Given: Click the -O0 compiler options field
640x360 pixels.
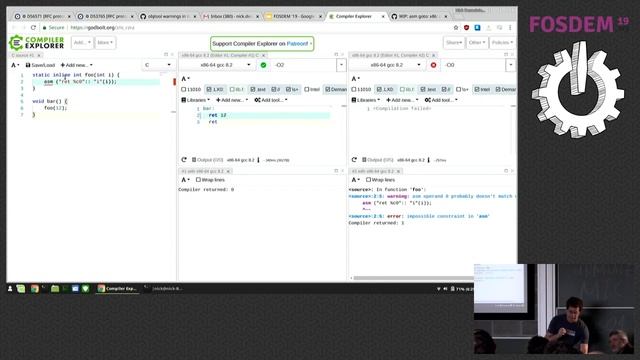Looking at the screenshot, I should 475,65.
